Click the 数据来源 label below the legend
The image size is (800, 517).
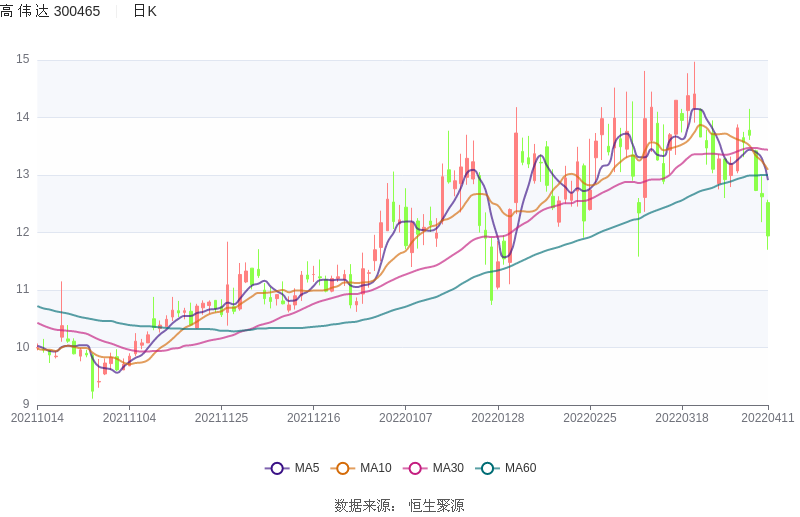[x=364, y=506]
